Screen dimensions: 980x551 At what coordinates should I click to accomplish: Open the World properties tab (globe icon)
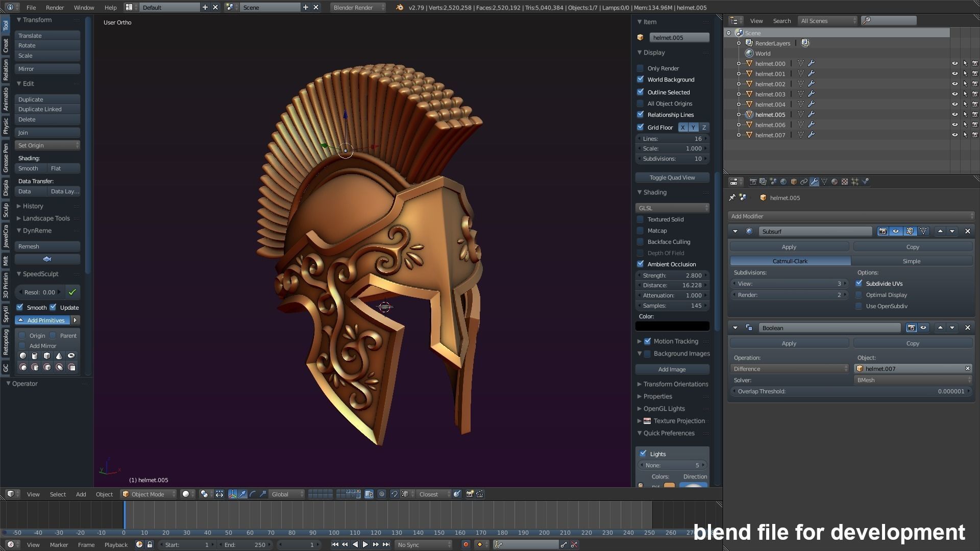click(783, 182)
